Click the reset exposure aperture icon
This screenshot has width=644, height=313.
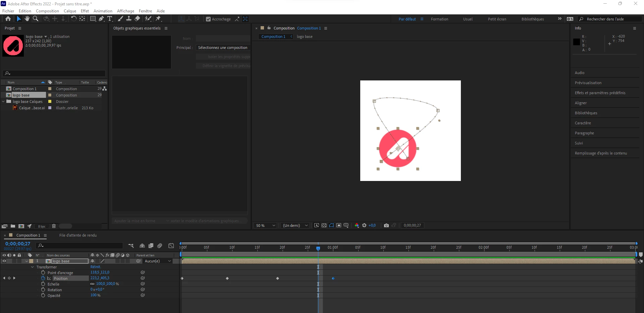pyautogui.click(x=364, y=226)
